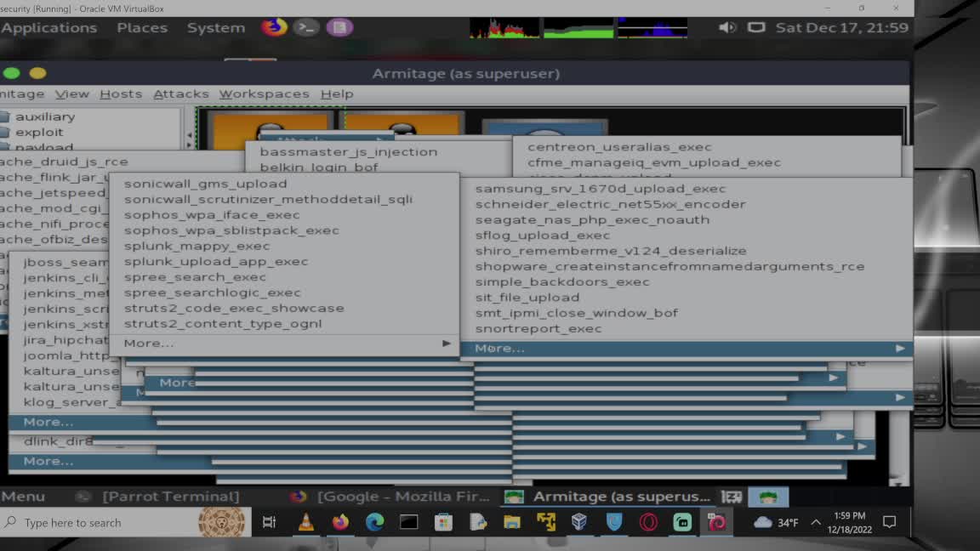Open the Attacks menu

point(180,94)
